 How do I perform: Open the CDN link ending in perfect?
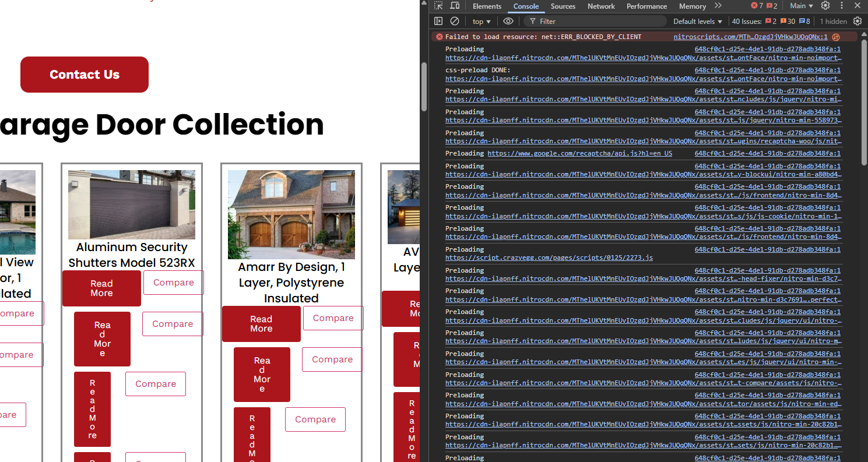[644, 299]
